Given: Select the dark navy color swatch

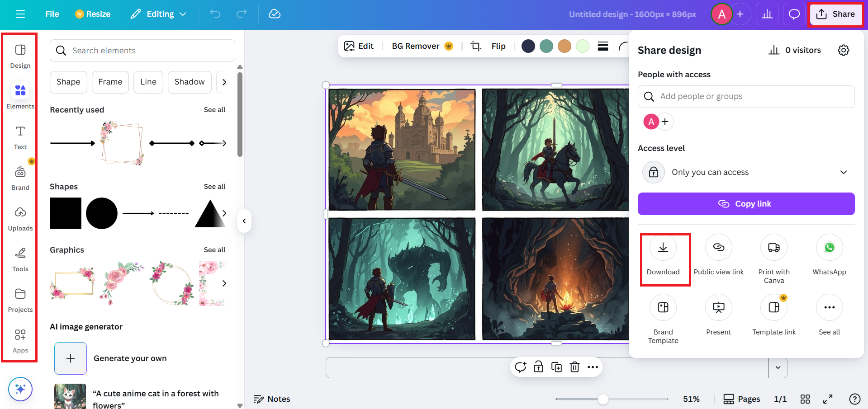Looking at the screenshot, I should (528, 46).
